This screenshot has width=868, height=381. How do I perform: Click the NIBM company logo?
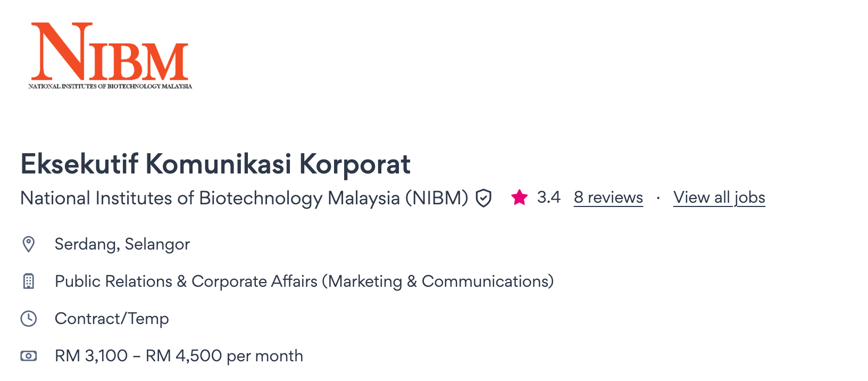(x=110, y=52)
